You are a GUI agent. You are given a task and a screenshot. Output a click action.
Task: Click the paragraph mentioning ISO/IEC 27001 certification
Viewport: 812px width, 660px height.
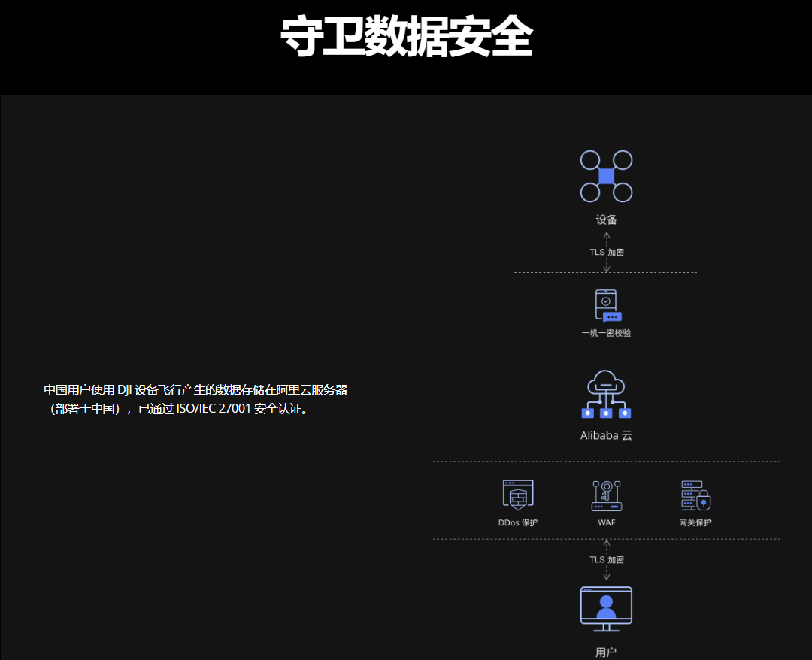click(x=195, y=399)
